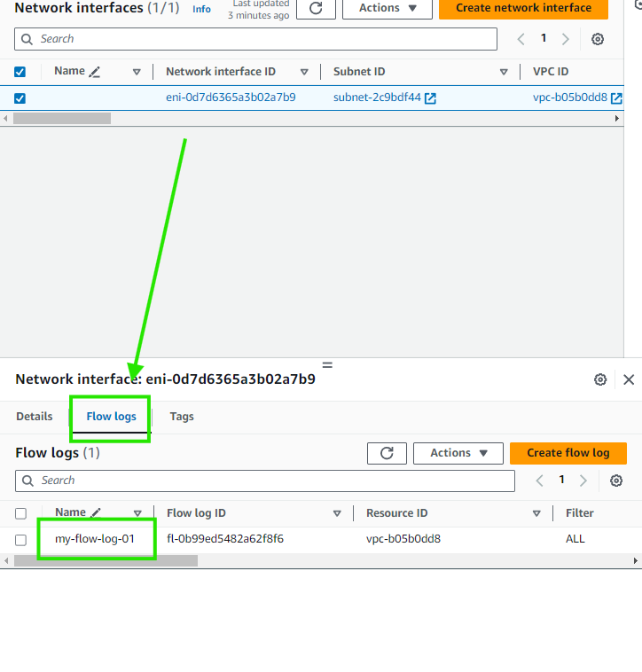Open detail panel settings gear icon
The image size is (642, 672).
(x=600, y=379)
